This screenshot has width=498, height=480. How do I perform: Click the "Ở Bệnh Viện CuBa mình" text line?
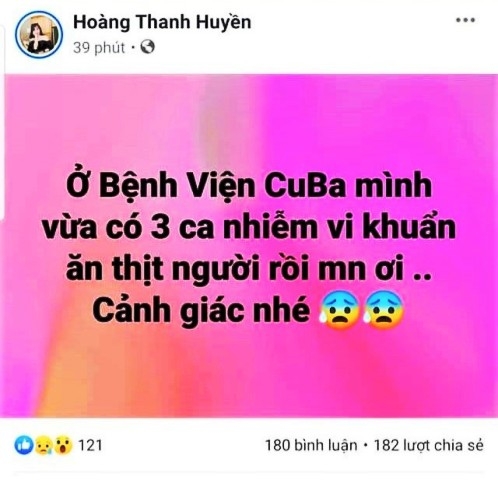point(249,184)
